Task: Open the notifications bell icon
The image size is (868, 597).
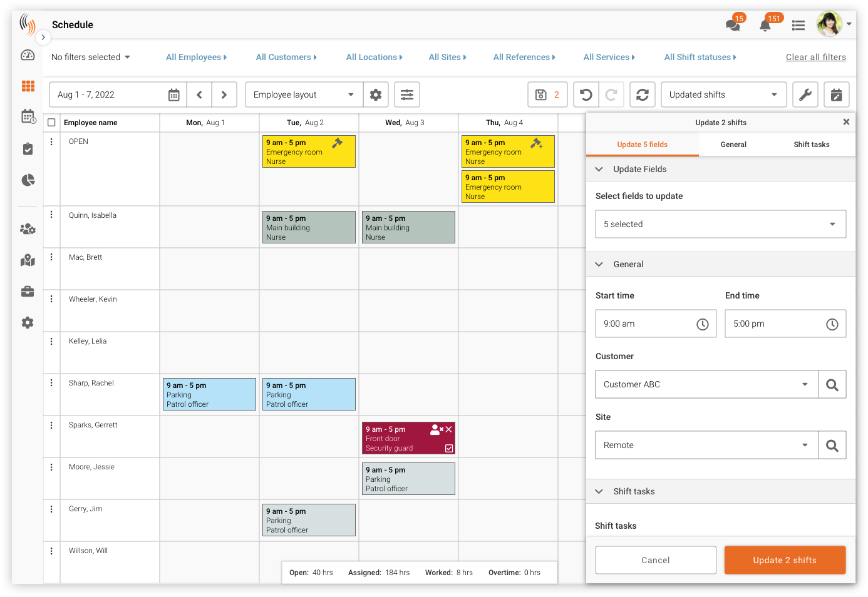Action: 765,25
